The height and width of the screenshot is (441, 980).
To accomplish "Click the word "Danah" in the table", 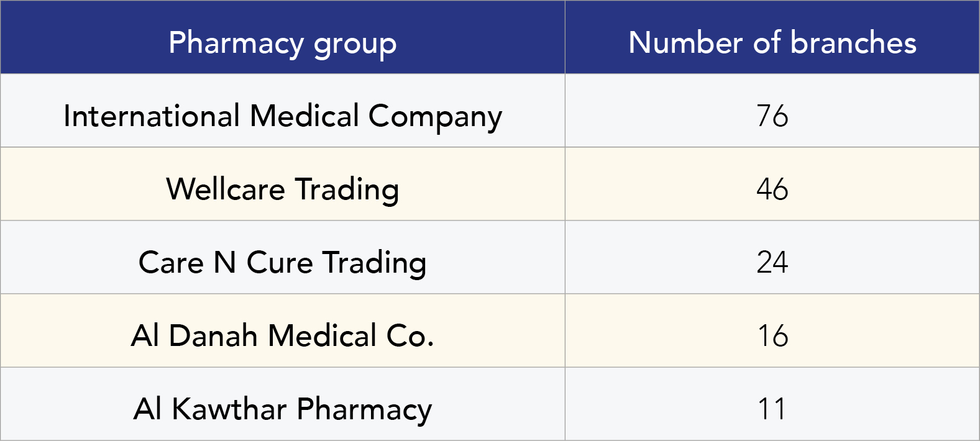I will click(213, 335).
